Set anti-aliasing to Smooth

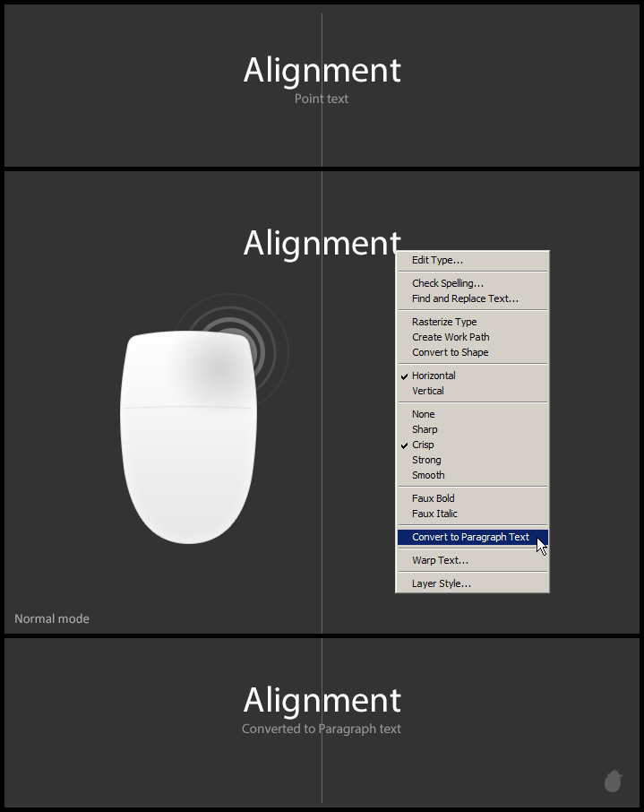pyautogui.click(x=428, y=475)
